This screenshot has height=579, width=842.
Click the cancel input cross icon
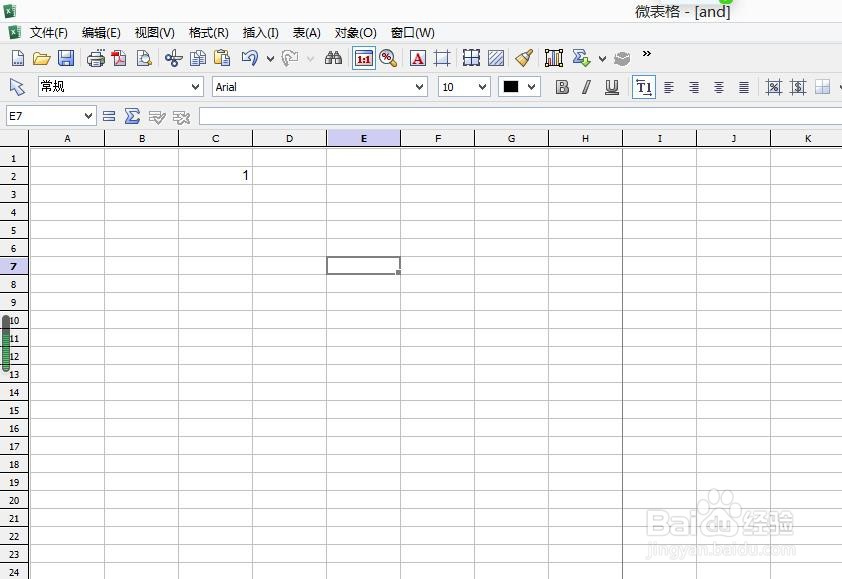pyautogui.click(x=182, y=117)
